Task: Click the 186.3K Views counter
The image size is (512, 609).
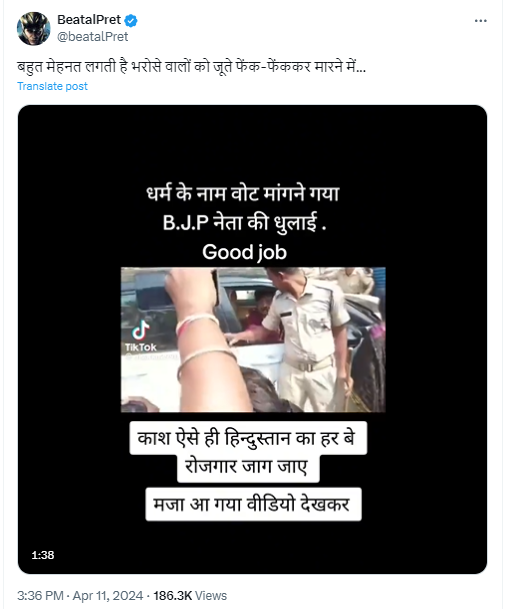Action: 190,596
